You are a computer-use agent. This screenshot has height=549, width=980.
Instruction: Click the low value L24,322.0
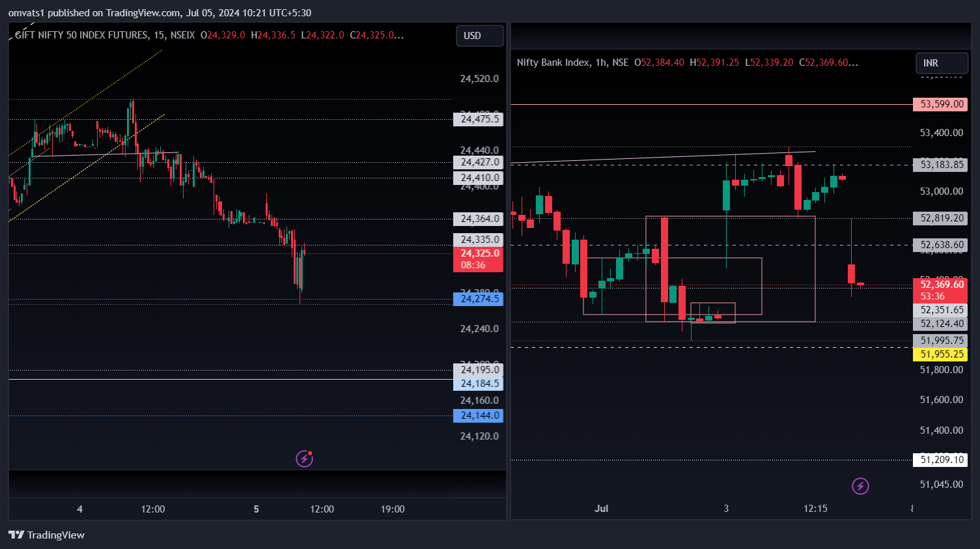pyautogui.click(x=322, y=35)
